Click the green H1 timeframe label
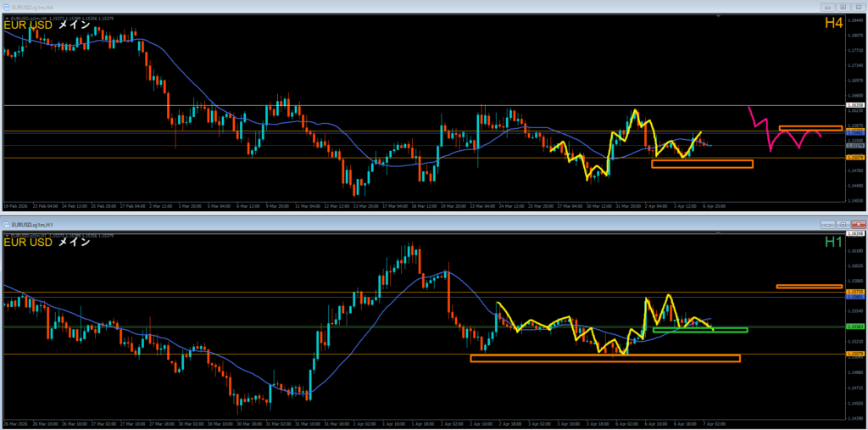 coord(833,242)
